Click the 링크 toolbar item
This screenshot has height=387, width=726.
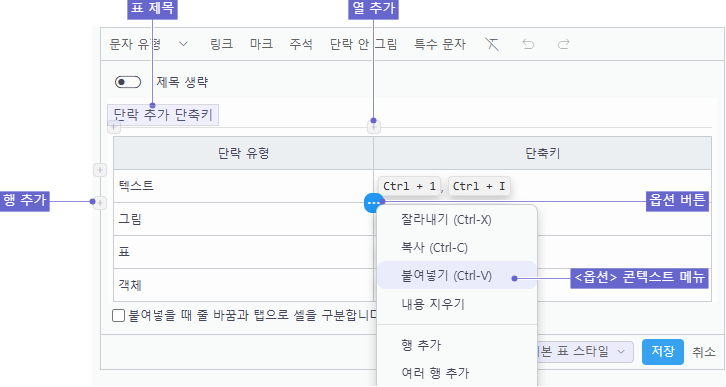(x=221, y=44)
